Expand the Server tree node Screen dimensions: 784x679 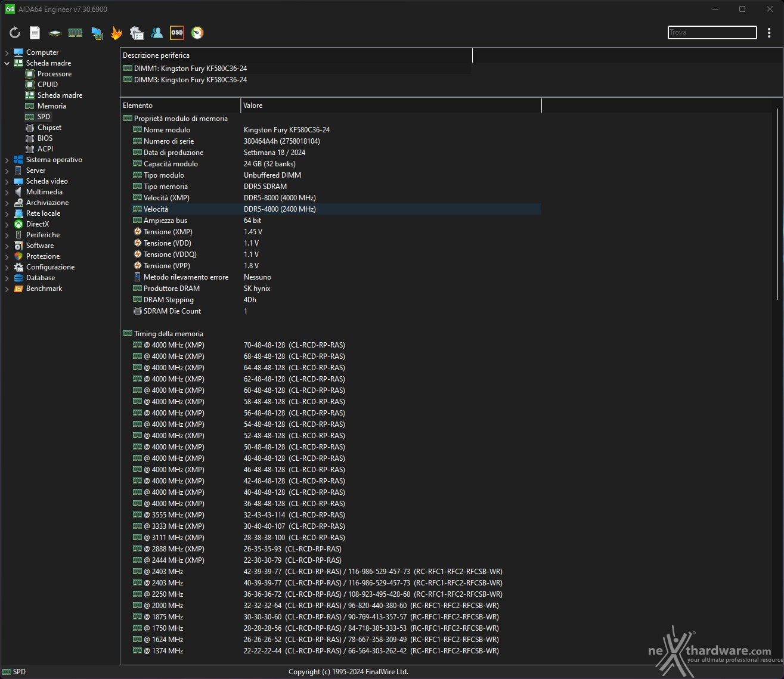pyautogui.click(x=7, y=170)
